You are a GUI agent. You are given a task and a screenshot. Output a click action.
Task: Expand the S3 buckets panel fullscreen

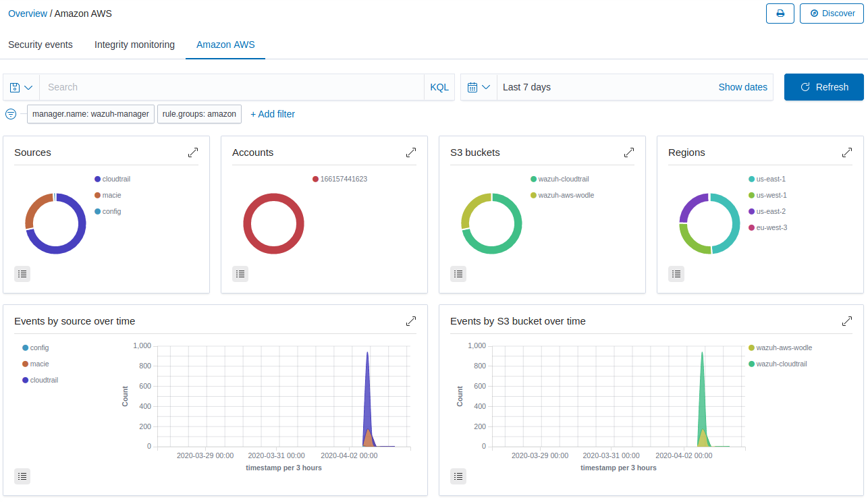(x=629, y=152)
